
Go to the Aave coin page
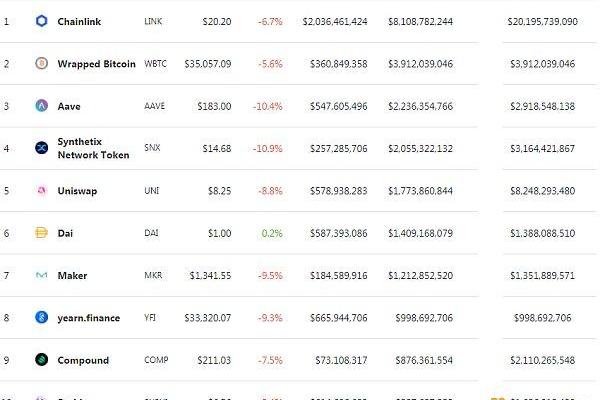coord(69,106)
